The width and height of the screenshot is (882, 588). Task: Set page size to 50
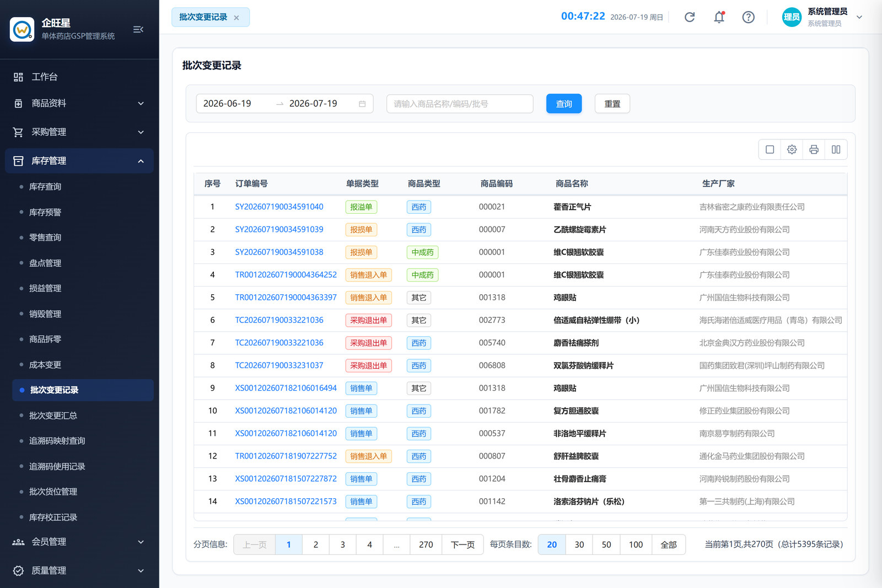pyautogui.click(x=606, y=544)
